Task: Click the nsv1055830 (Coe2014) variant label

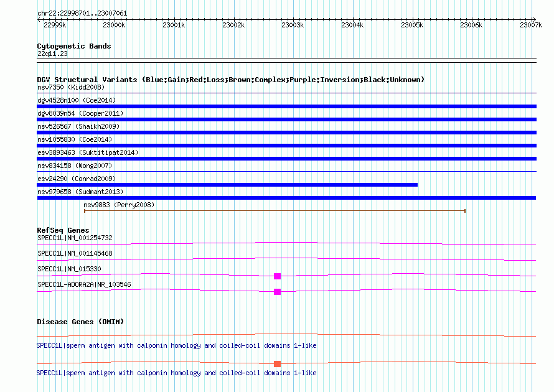Action: point(75,139)
